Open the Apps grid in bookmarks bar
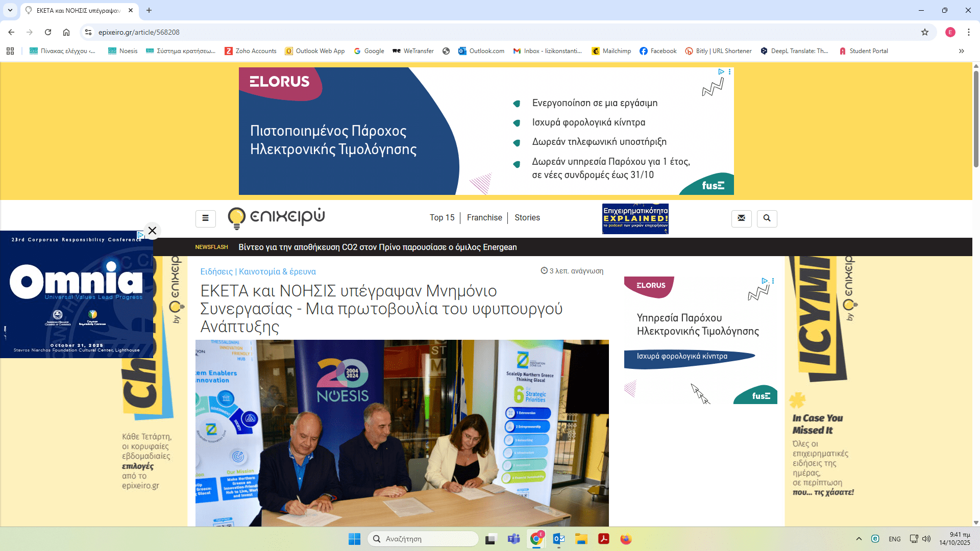The image size is (980, 551). [10, 51]
